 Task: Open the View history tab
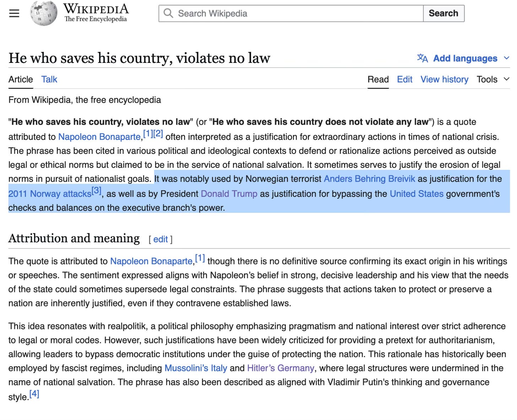(x=444, y=79)
